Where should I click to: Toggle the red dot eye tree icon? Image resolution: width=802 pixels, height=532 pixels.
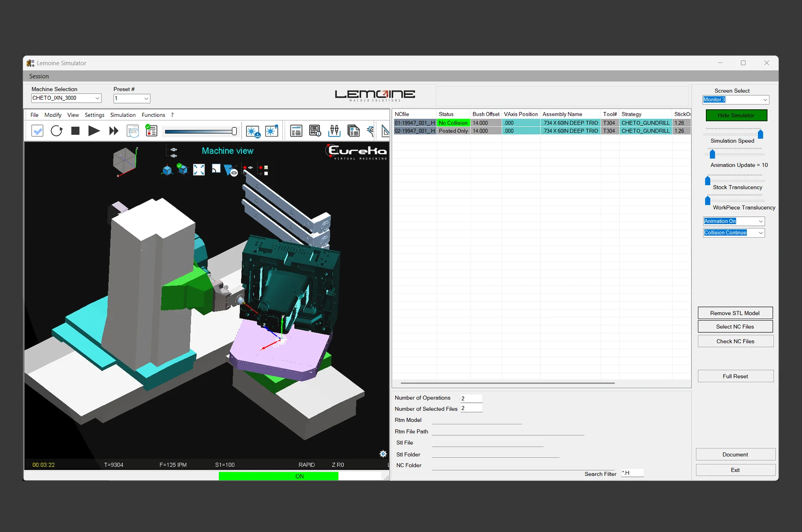pos(248,168)
